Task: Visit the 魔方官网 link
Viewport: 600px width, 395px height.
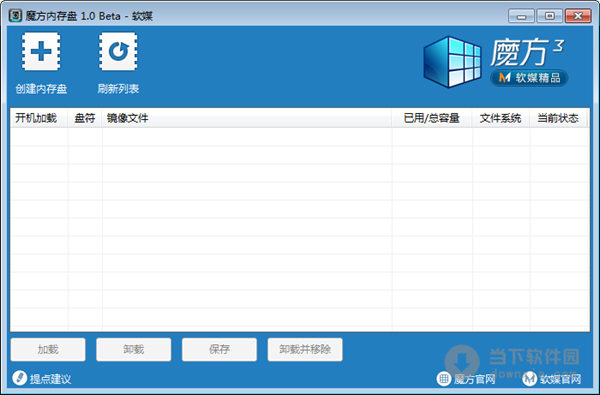Action: click(x=474, y=379)
